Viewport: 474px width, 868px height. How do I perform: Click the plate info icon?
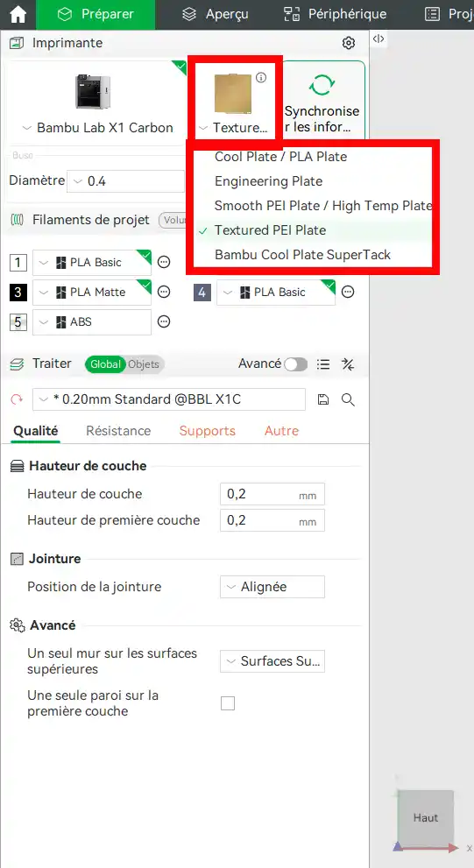[261, 77]
